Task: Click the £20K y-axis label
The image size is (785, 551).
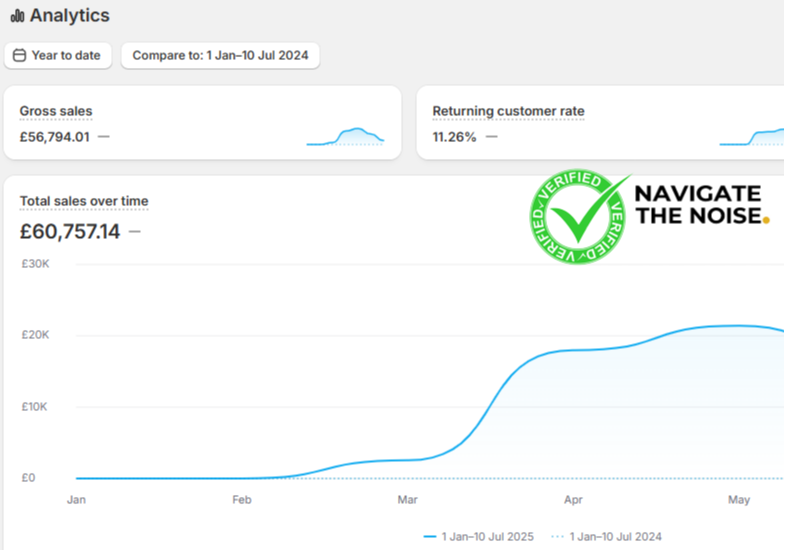Action: click(35, 335)
